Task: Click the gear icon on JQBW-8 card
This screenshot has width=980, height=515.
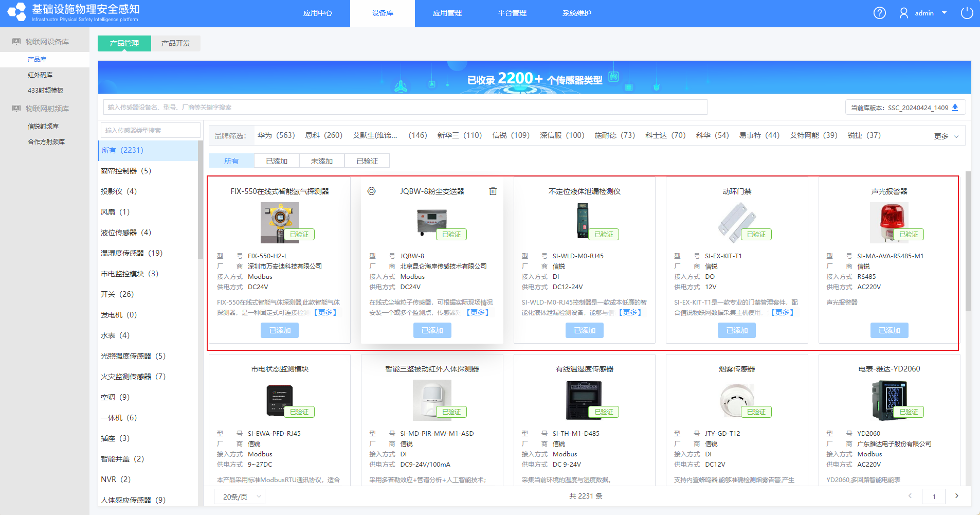Action: click(x=372, y=191)
